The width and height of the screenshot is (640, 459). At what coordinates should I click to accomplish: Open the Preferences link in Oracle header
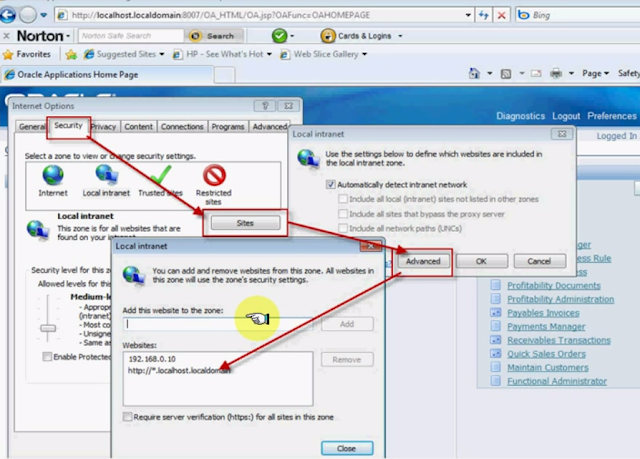click(611, 116)
